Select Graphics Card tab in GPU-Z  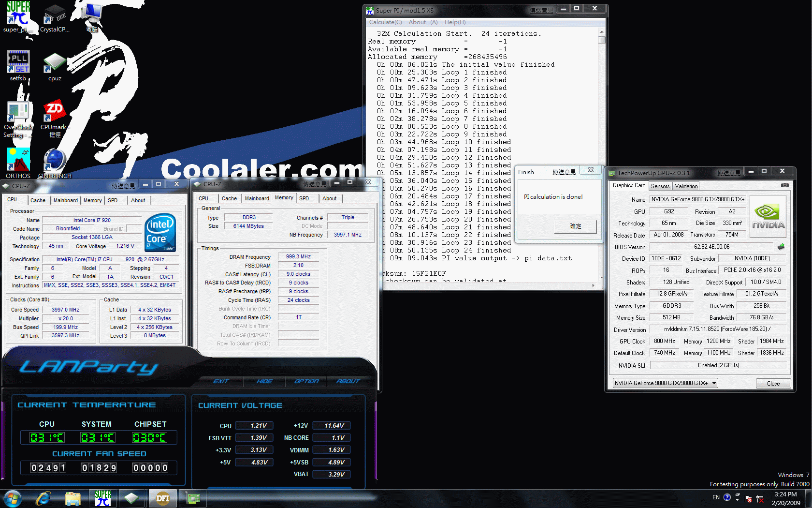pos(629,185)
